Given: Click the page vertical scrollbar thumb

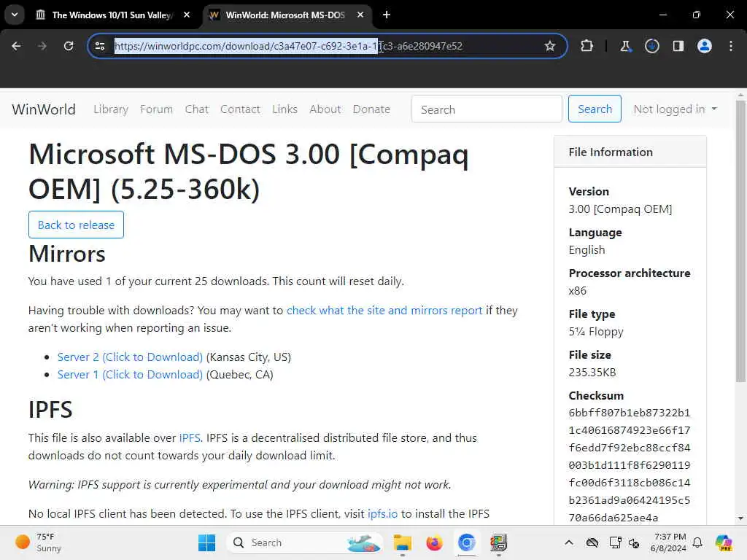Looking at the screenshot, I should coord(740,241).
